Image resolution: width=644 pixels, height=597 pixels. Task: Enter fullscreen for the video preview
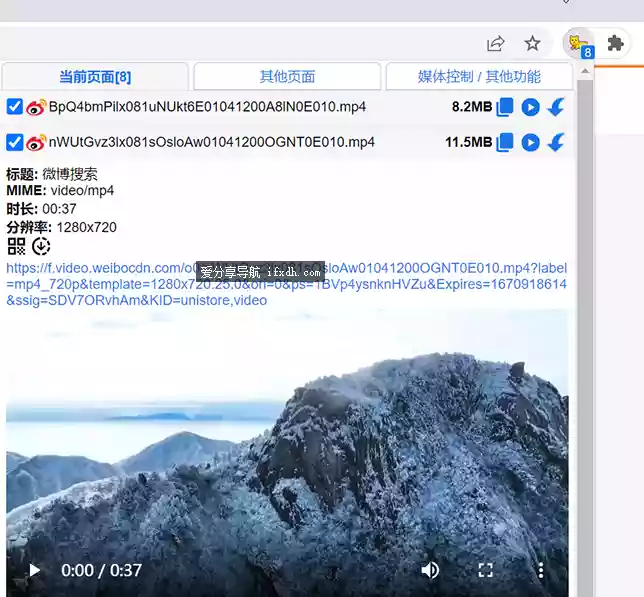tap(485, 570)
